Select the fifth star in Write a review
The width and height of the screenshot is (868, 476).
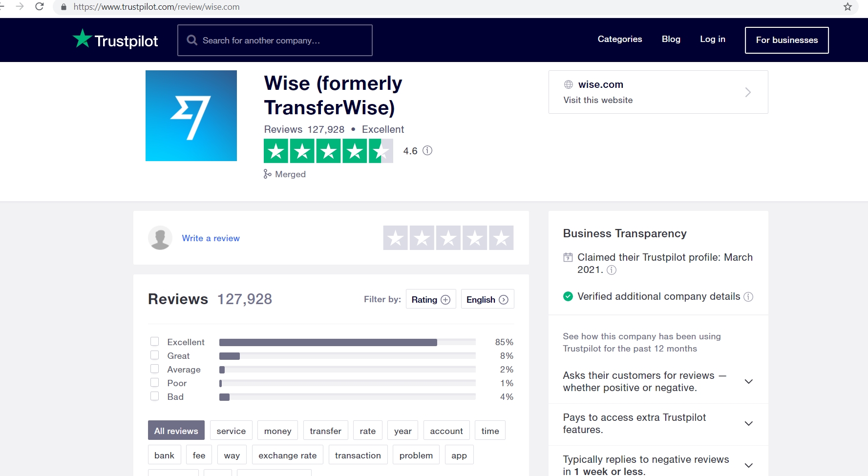(x=501, y=238)
